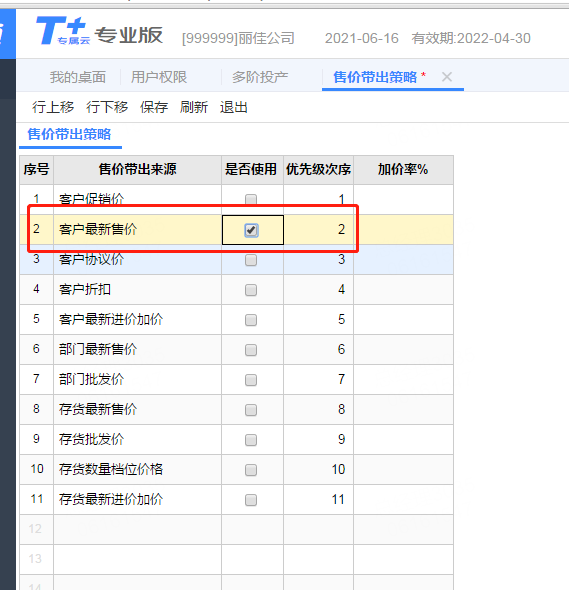Check the 客户协议价 checkbox
This screenshot has width=569, height=590.
(251, 260)
